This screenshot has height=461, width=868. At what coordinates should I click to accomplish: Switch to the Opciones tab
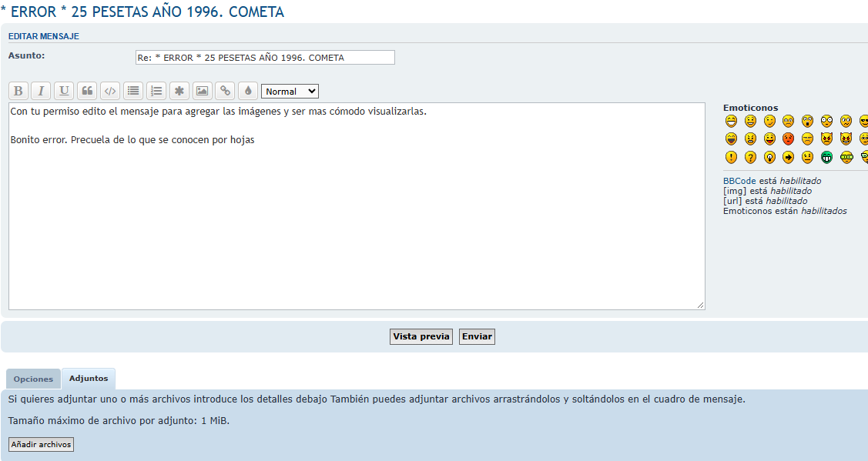click(x=33, y=379)
